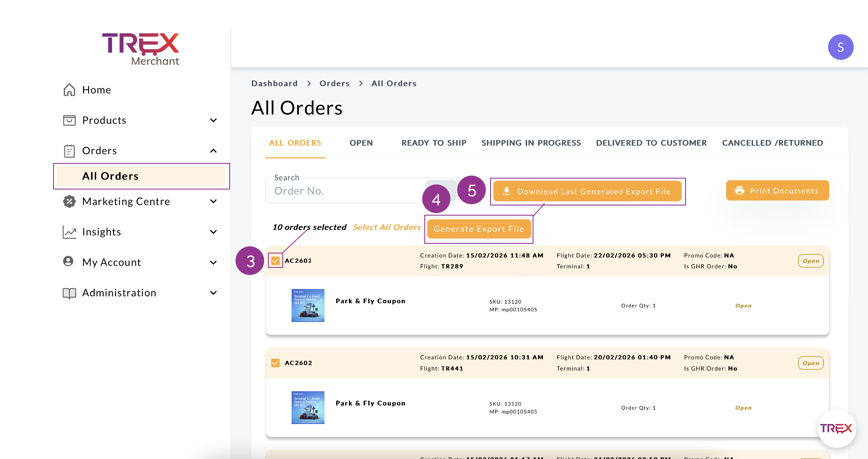Expand the Administration menu chevron
Screen dimensions: 868x459
click(214, 293)
